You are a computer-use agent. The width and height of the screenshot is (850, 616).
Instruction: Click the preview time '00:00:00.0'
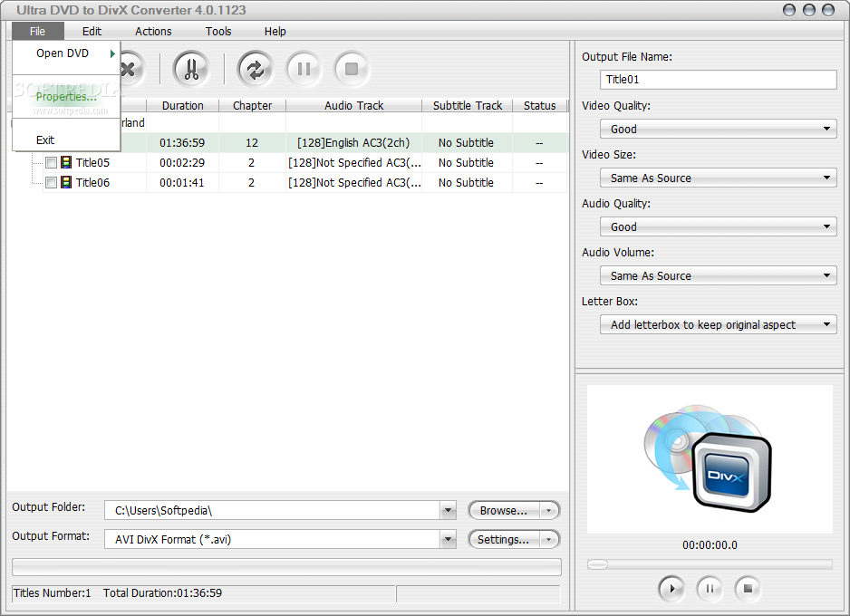coord(710,545)
